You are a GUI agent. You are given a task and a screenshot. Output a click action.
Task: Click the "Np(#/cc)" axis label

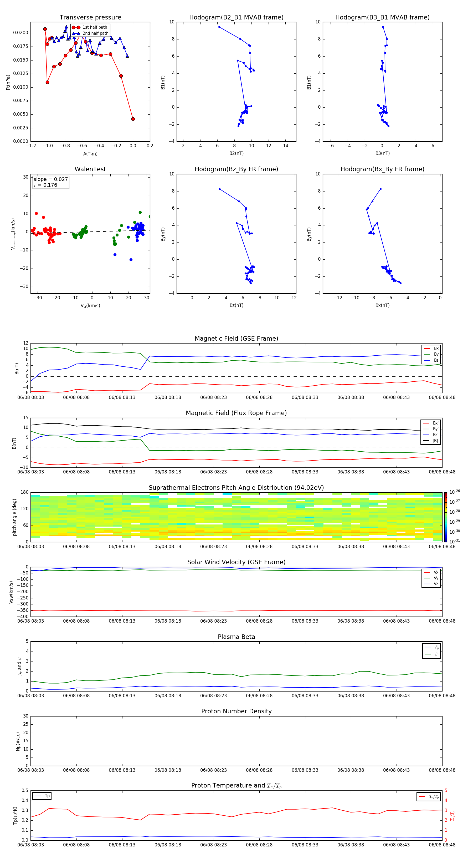click(18, 741)
